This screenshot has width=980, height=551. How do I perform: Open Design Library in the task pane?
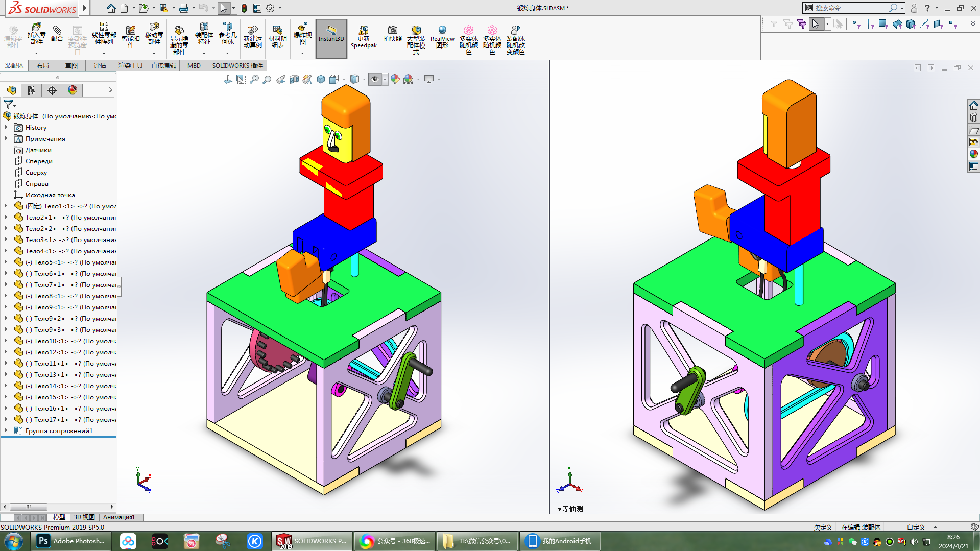point(974,117)
